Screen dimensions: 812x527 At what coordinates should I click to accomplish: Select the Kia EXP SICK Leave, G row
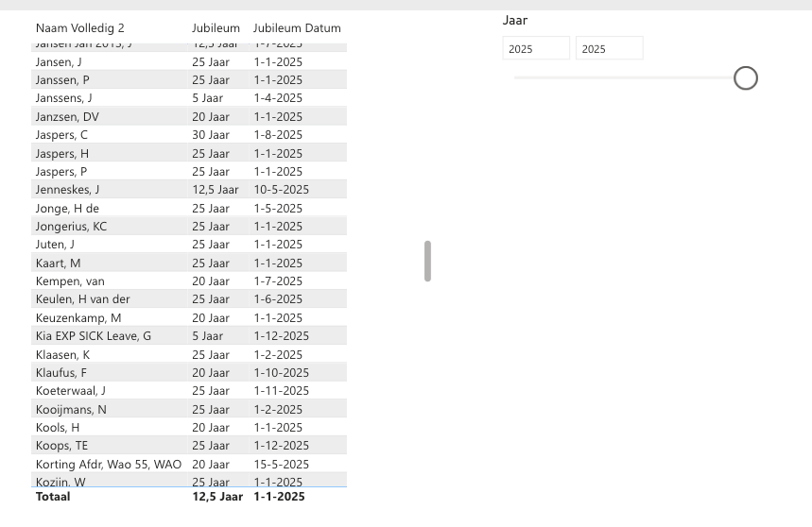[x=93, y=336]
